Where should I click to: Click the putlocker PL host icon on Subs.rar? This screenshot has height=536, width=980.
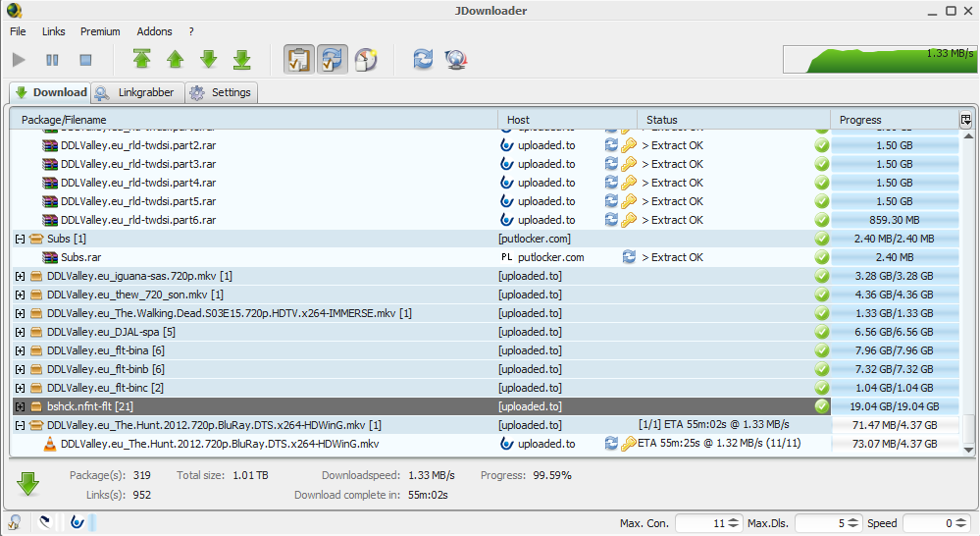pos(507,257)
